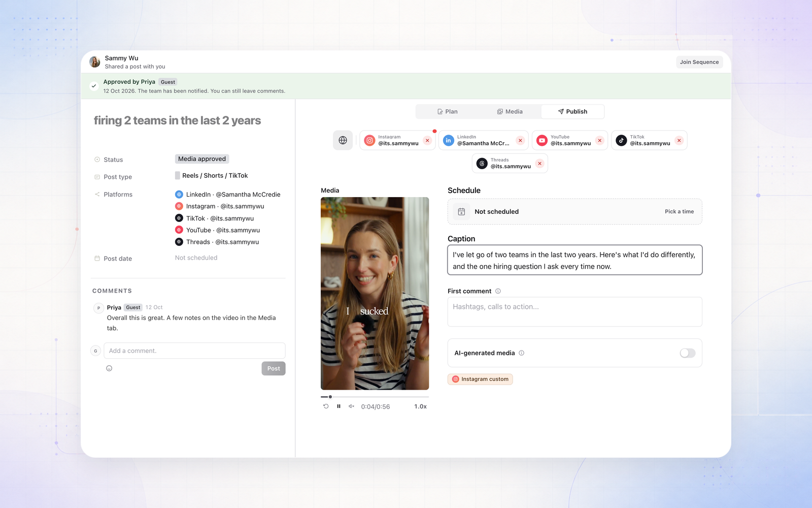Switch to the Media tab
The width and height of the screenshot is (812, 508).
510,112
